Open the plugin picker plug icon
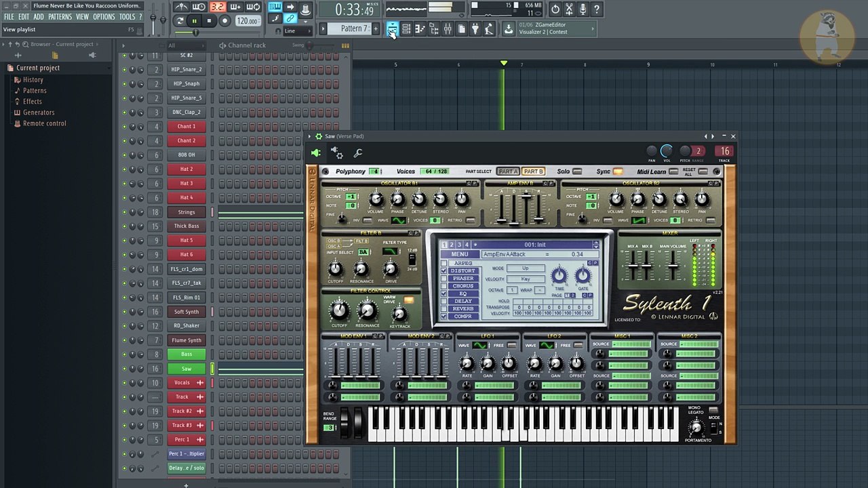The height and width of the screenshot is (488, 868). 475,28
